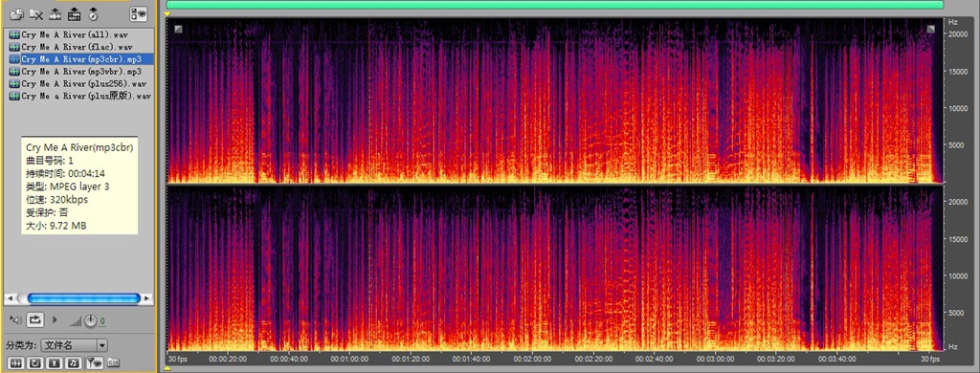Click the Insert into Multitrack icon
The width and height of the screenshot is (980, 373).
coord(56,13)
